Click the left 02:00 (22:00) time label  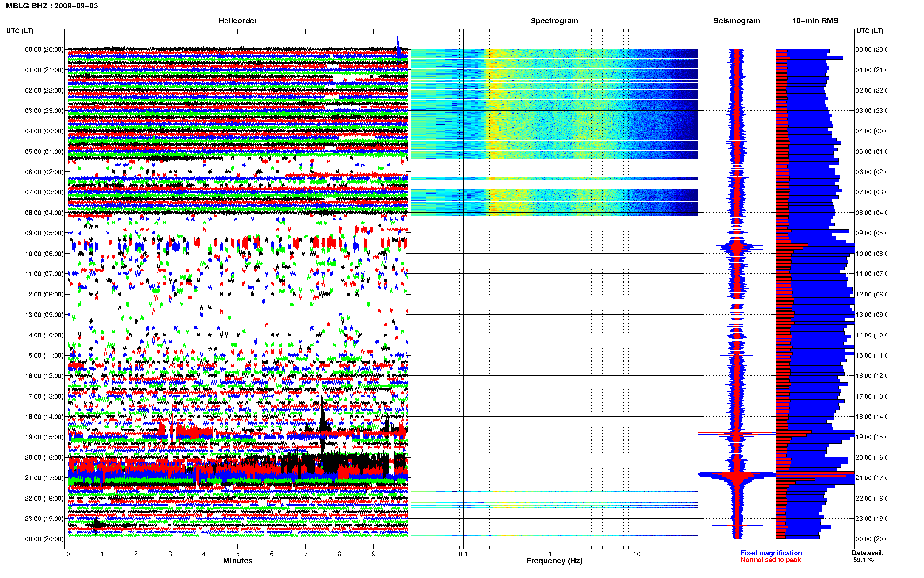click(44, 90)
